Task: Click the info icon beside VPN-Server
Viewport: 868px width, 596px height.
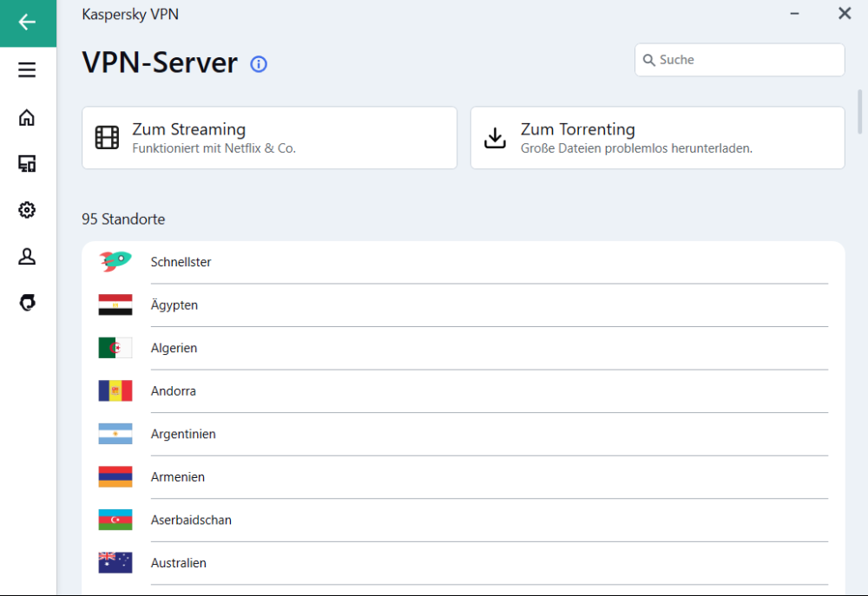Action: click(259, 64)
